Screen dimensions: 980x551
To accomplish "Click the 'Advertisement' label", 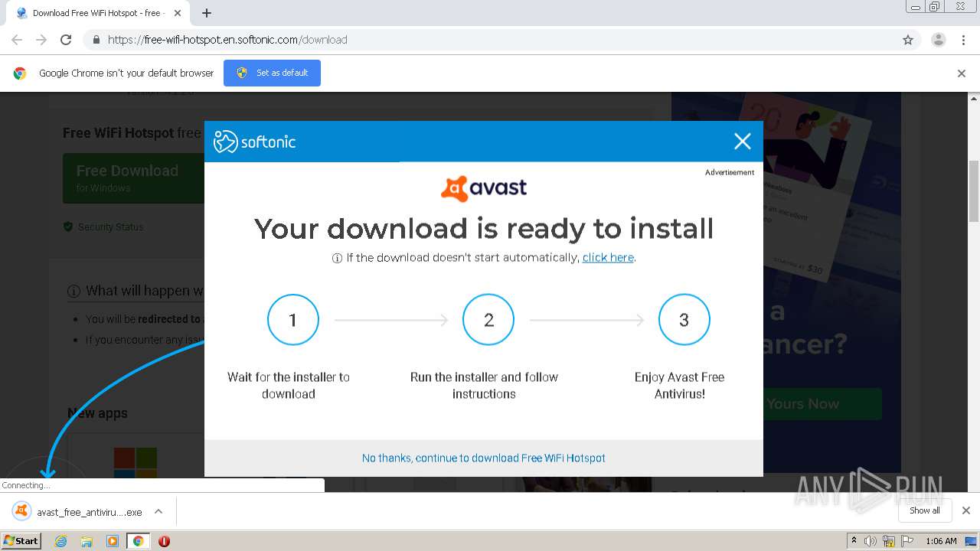I will click(730, 172).
